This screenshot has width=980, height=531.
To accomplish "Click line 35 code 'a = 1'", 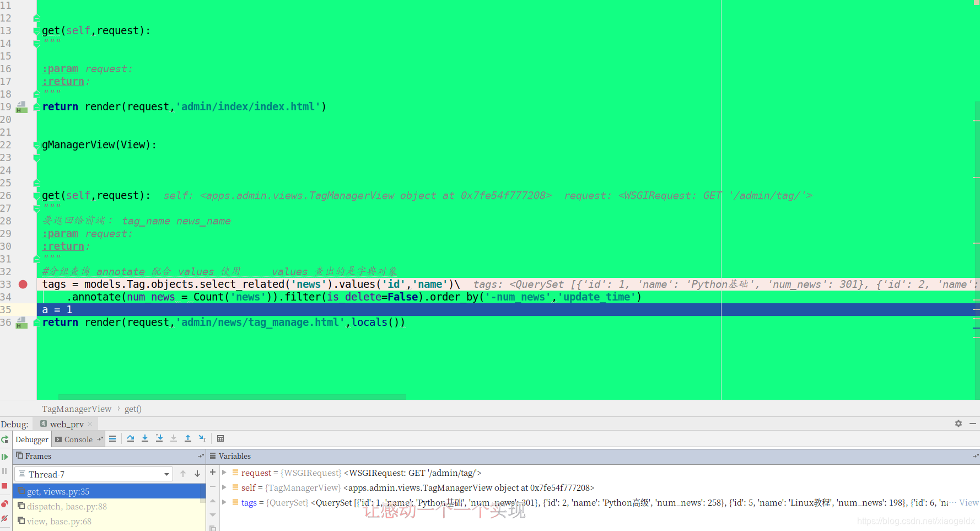I will (57, 309).
